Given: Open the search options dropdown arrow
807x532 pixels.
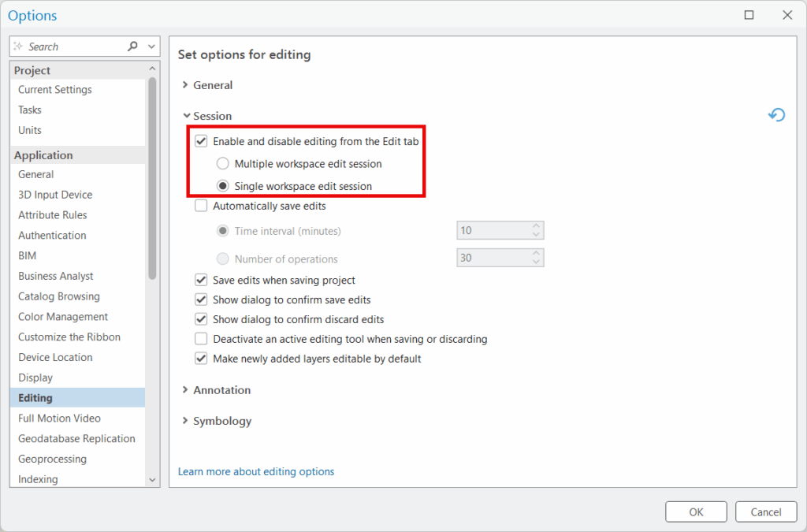Looking at the screenshot, I should click(x=152, y=47).
